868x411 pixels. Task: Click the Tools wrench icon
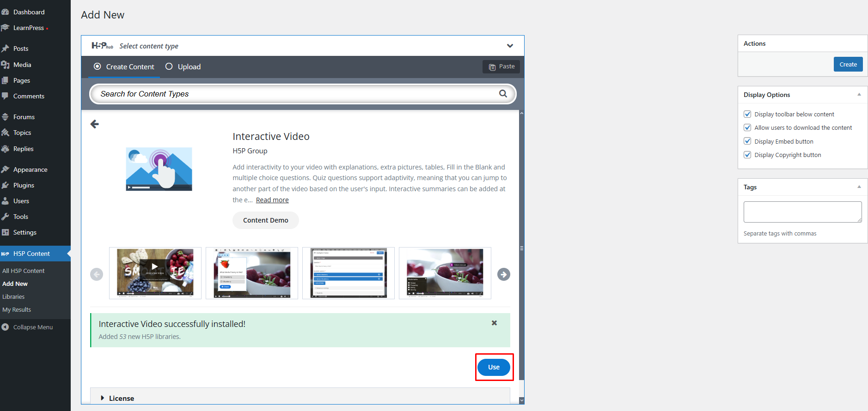coord(5,217)
